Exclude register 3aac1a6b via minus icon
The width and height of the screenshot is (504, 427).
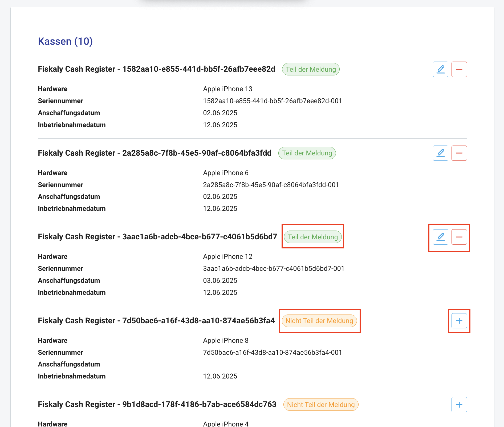[459, 237]
